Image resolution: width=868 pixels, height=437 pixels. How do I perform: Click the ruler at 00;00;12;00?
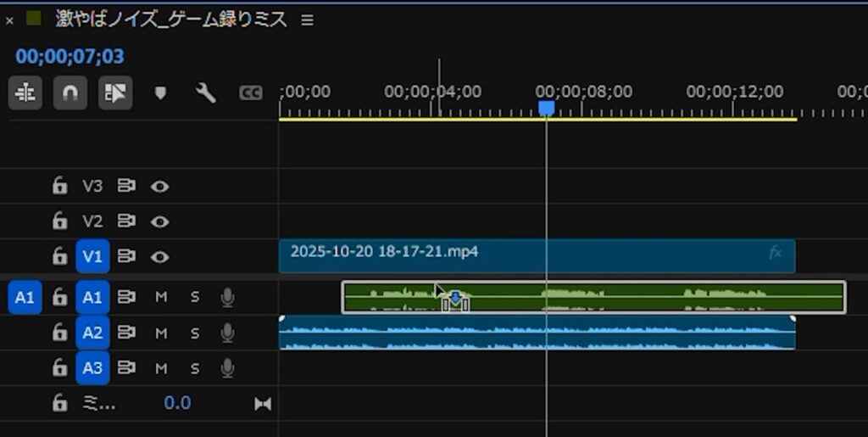click(x=735, y=92)
